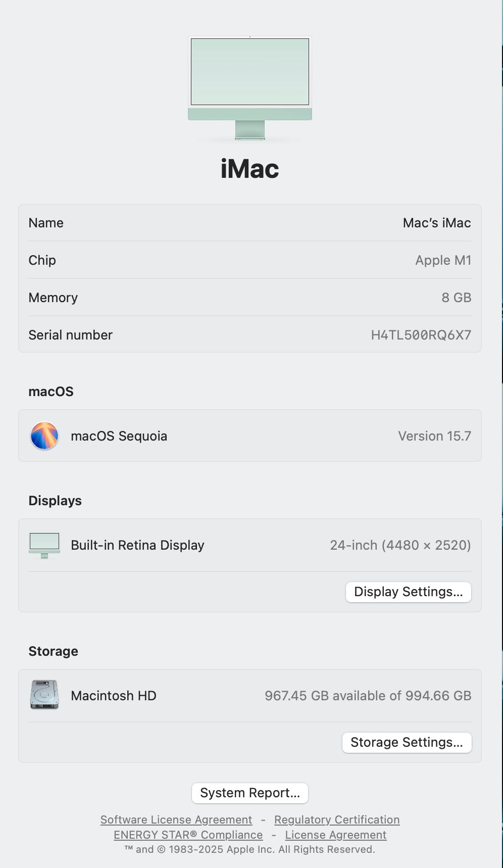Click the computer name Mac's iMac
Viewport: 503px width, 868px height.
(x=436, y=223)
